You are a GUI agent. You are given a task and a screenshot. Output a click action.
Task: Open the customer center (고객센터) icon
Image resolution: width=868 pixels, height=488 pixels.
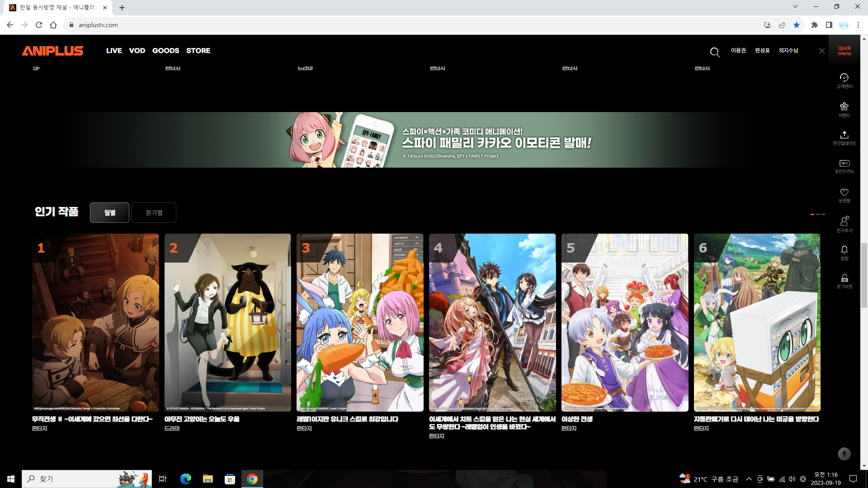[844, 80]
